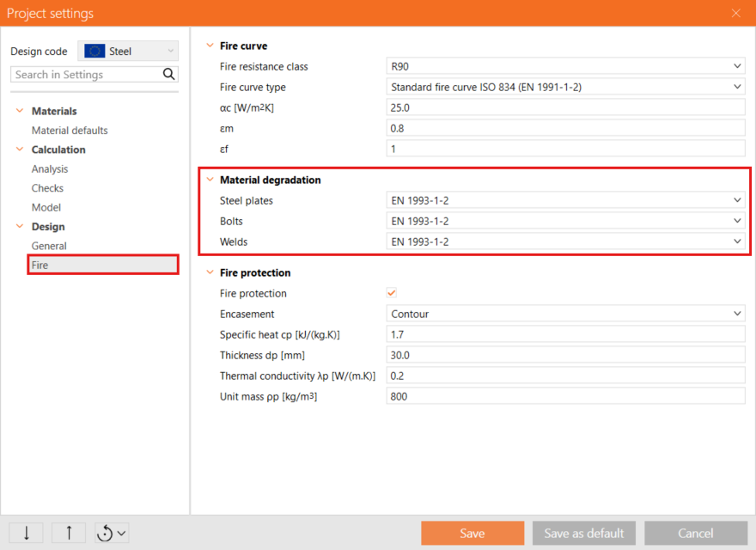Open the Fire resistance class dropdown
Viewport: 756px width, 550px height.
565,66
